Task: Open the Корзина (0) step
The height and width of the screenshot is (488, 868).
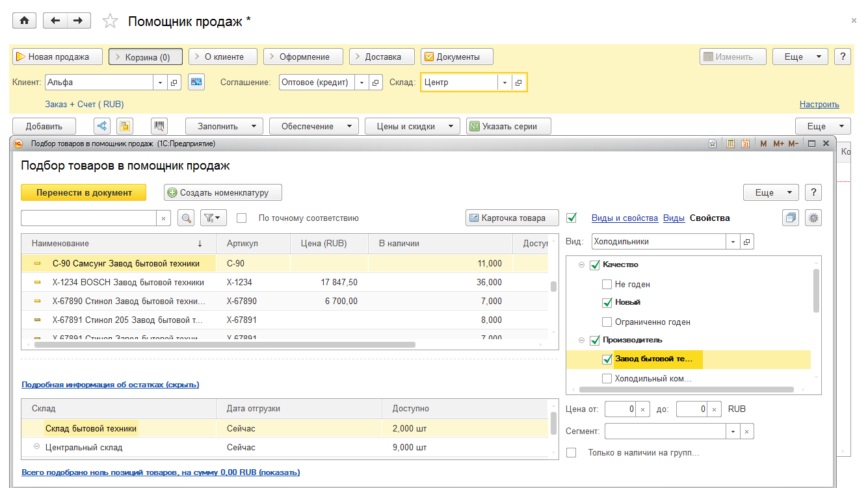Action: 146,57
